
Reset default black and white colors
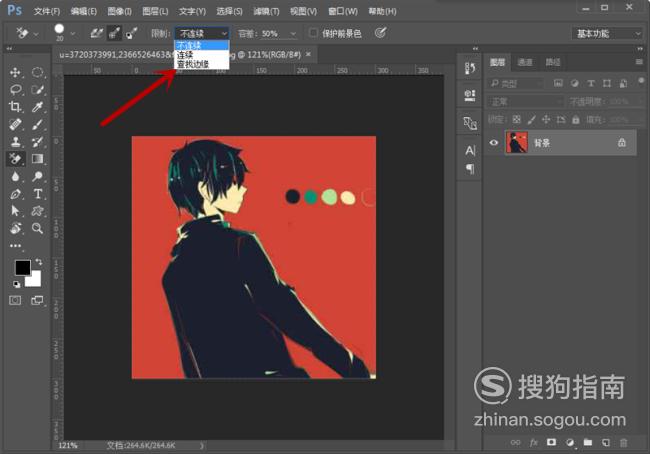pyautogui.click(x=17, y=284)
